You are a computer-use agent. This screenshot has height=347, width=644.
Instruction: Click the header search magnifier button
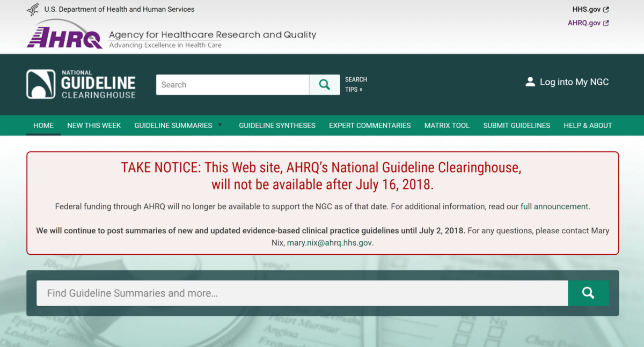[x=325, y=85]
